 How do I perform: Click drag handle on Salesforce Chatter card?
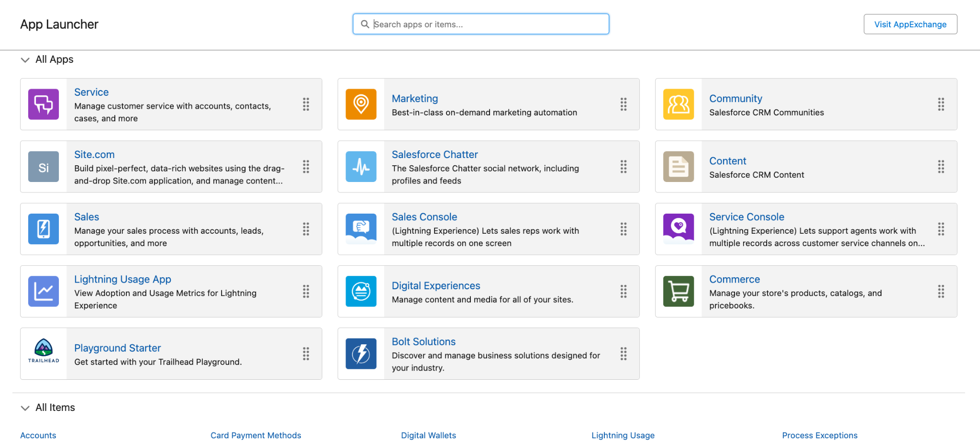[x=624, y=167]
